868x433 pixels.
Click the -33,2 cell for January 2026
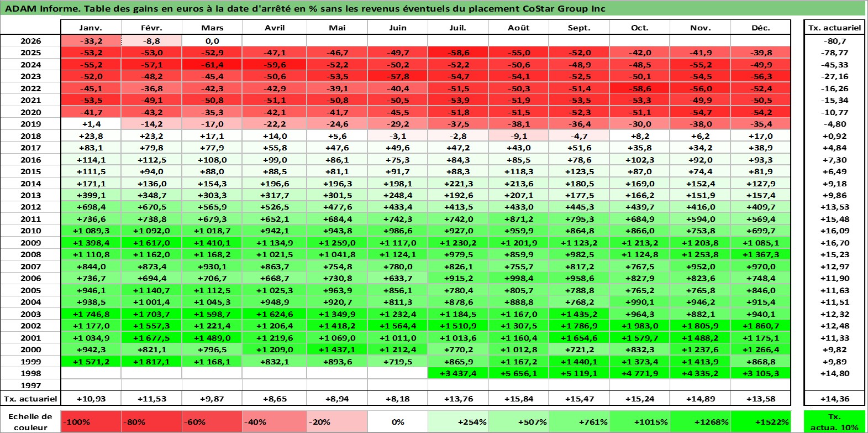(x=91, y=41)
